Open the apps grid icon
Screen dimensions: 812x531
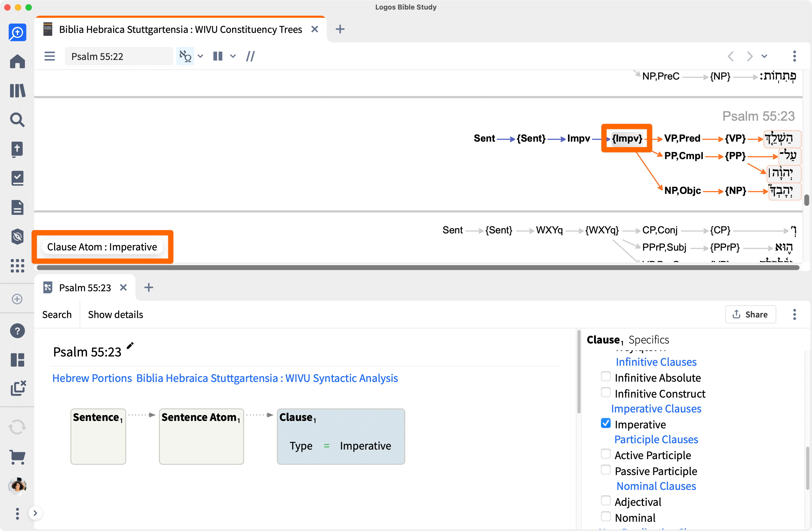pos(17,266)
